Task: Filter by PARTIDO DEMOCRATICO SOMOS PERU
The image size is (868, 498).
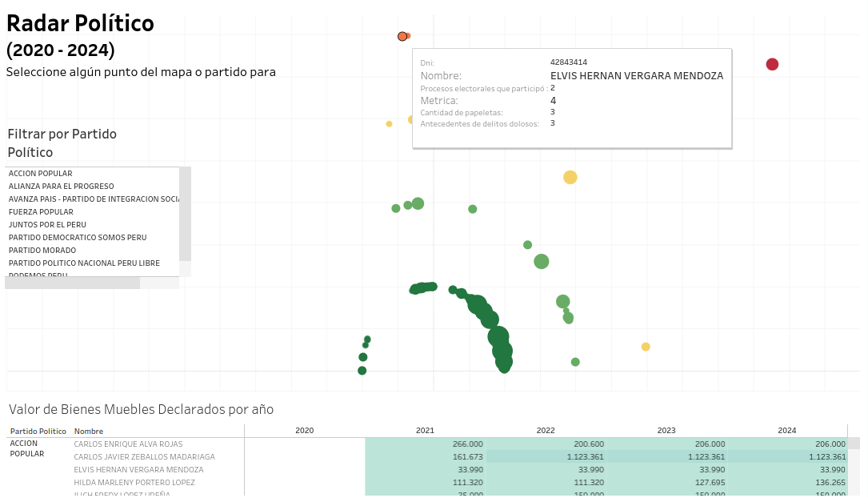Action: pyautogui.click(x=78, y=238)
